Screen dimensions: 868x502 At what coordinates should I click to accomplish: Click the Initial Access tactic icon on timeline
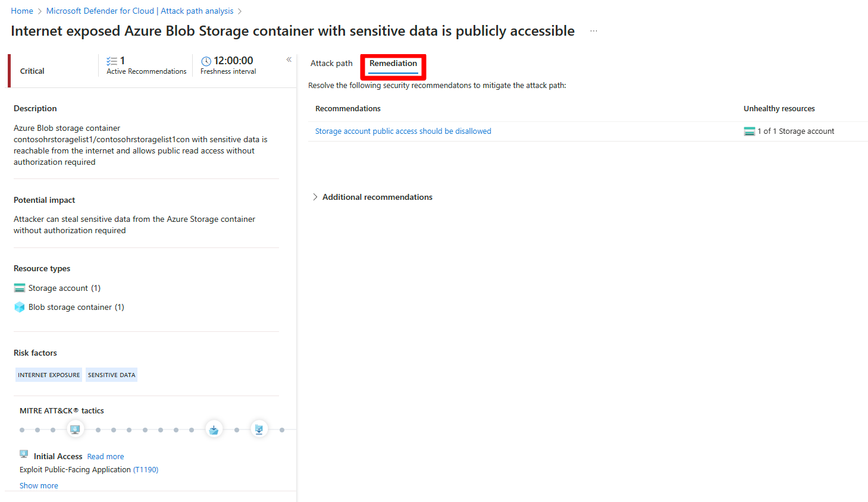pos(75,429)
